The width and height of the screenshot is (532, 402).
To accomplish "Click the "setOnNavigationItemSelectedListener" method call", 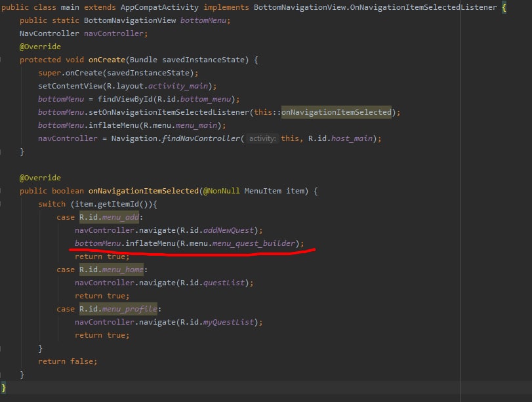I will pyautogui.click(x=169, y=112).
